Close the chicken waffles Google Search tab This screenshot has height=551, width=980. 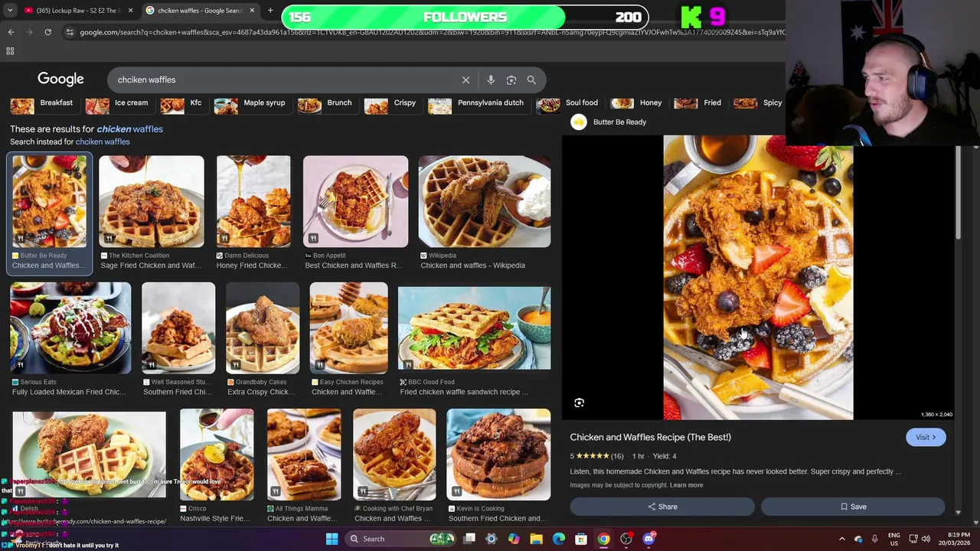pos(251,11)
